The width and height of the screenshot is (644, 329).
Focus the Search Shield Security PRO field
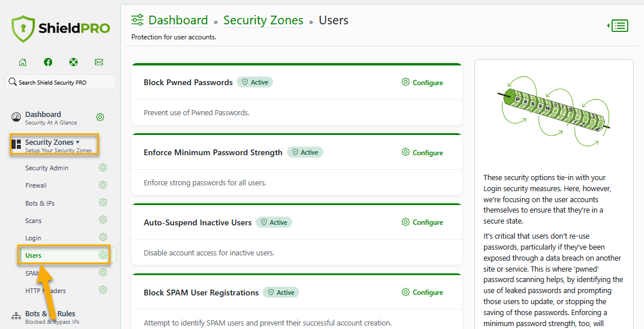coord(61,82)
